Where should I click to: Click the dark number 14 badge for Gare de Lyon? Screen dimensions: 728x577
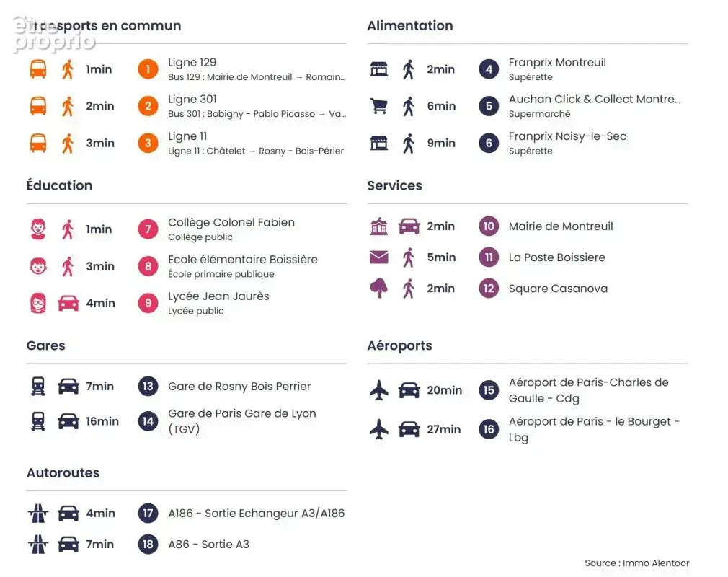[148, 421]
